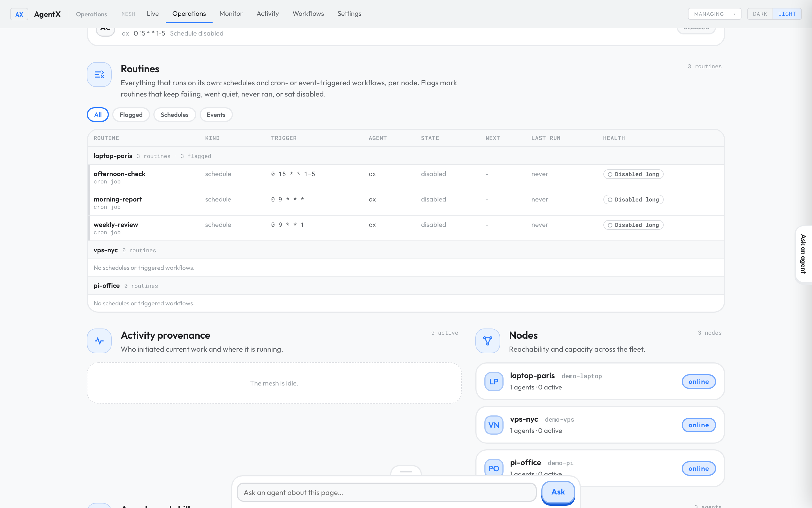
Task: Click the '3 routines' count label
Action: click(704, 67)
